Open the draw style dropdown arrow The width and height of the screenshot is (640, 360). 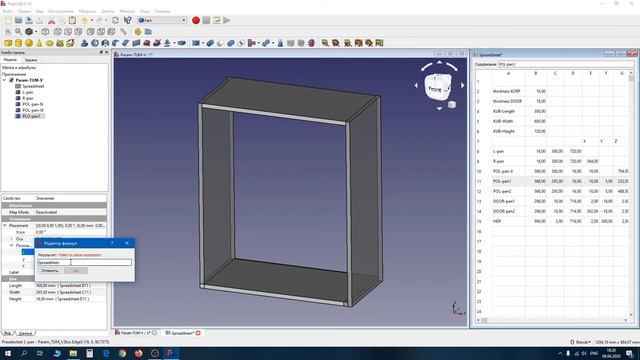pos(36,32)
